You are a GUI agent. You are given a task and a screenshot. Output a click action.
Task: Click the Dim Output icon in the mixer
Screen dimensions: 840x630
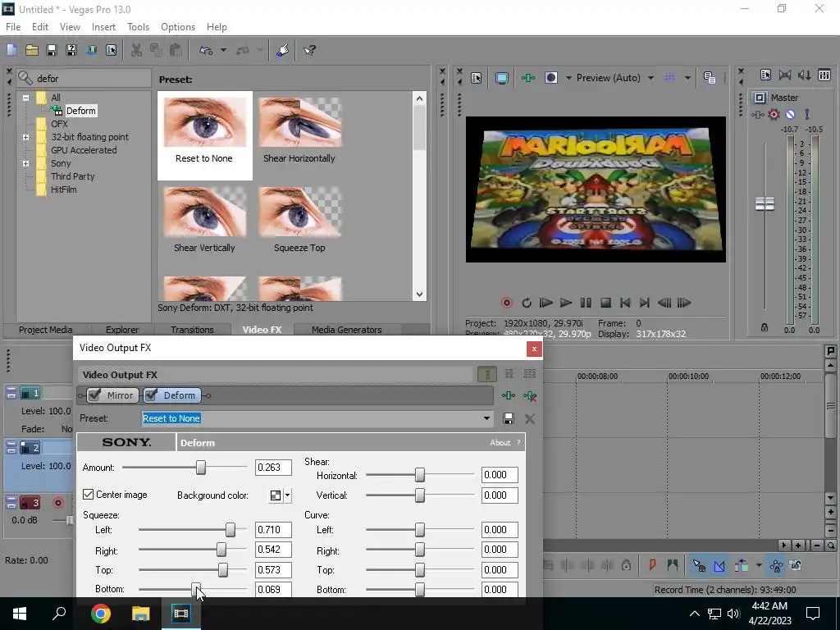coord(804,75)
